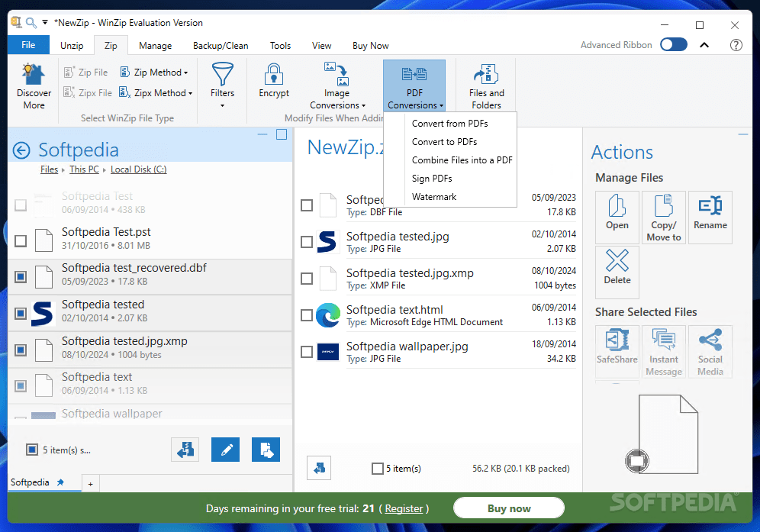Viewport: 760px width, 532px height.
Task: Toggle the Advanced Ribbon switch
Action: point(674,44)
